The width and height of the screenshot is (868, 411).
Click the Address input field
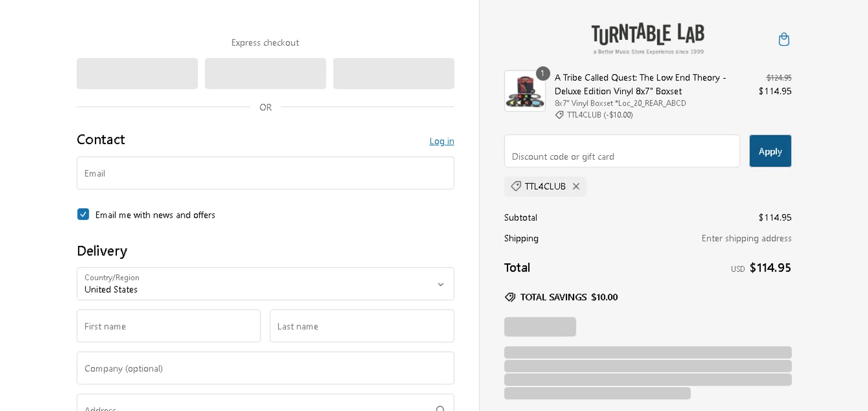point(255,406)
